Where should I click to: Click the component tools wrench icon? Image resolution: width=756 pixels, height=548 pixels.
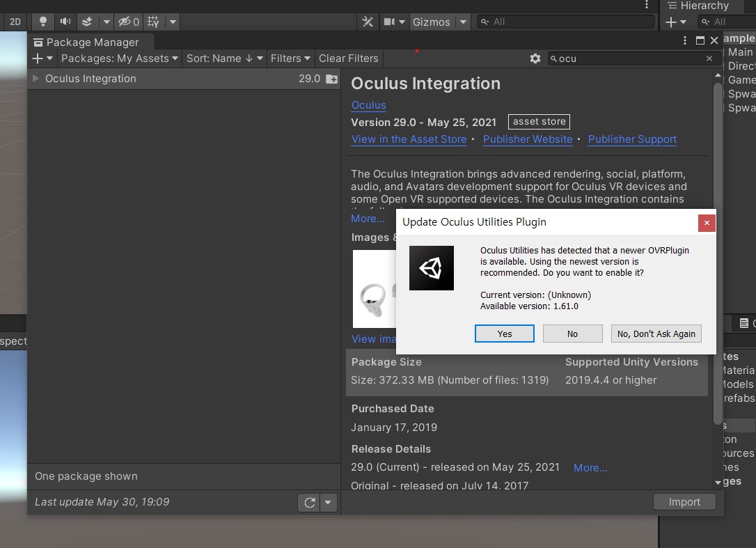368,22
